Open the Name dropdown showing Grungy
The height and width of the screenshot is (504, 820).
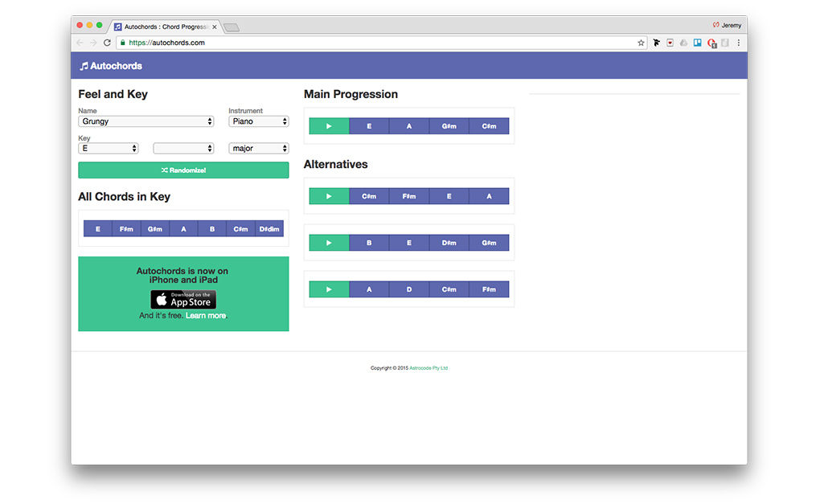coord(146,121)
